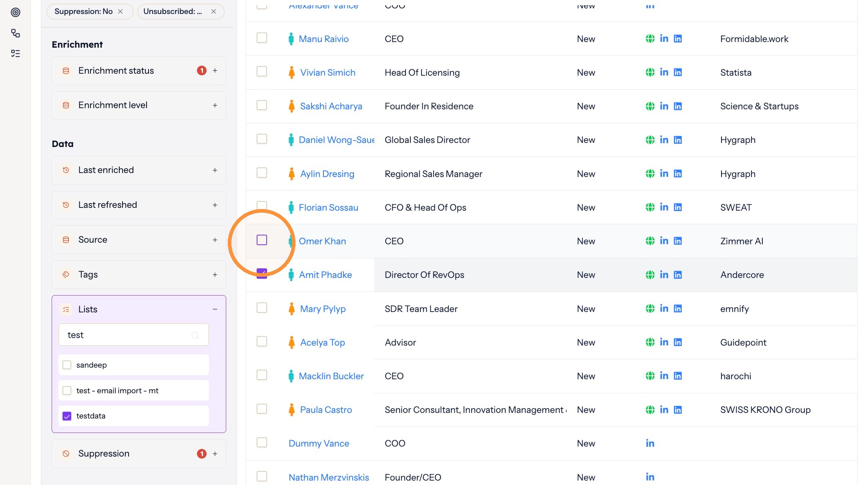Expand the Enrichment status filter

(215, 70)
